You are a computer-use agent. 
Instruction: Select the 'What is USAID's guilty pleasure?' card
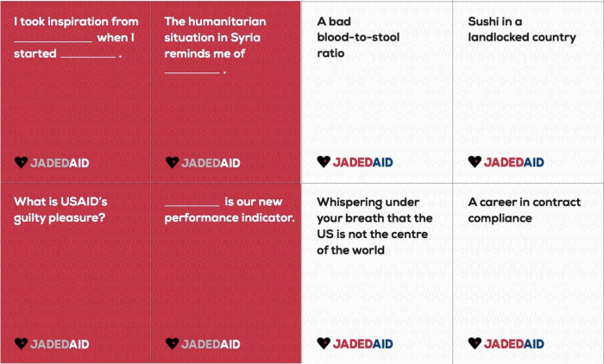(76, 273)
